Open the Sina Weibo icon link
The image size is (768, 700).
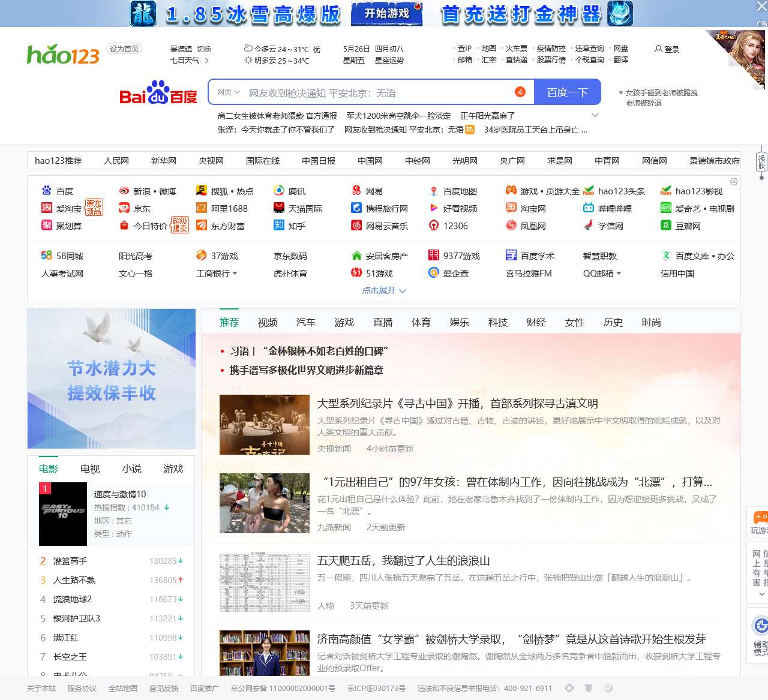124,191
